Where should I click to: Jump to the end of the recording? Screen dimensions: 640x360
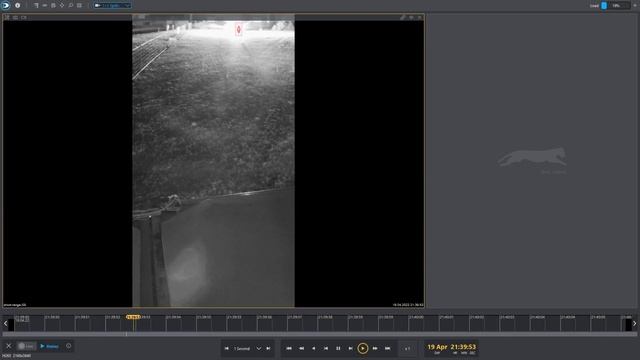pyautogui.click(x=387, y=348)
